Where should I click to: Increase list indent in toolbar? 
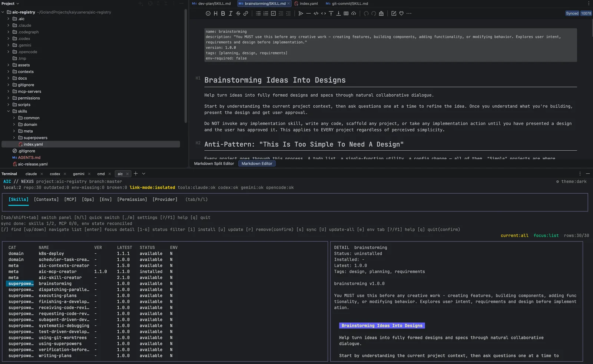[x=288, y=13]
